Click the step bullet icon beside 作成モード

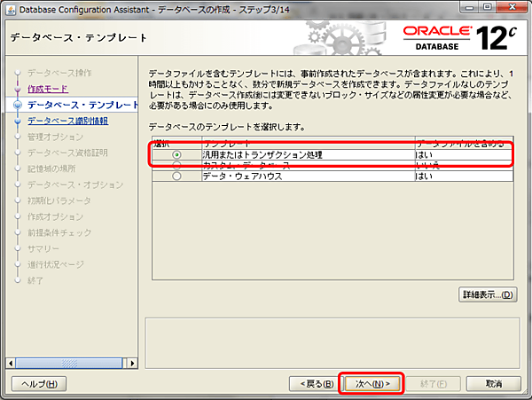pos(18,90)
